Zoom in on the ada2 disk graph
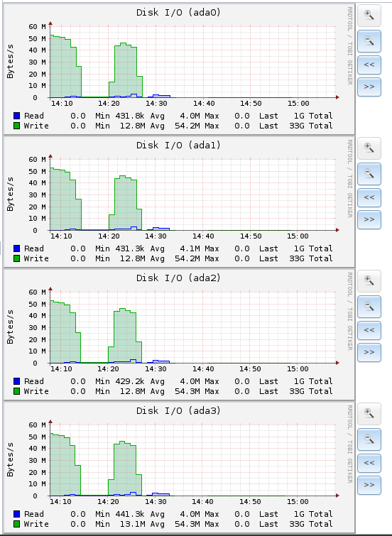The width and height of the screenshot is (392, 536). point(369,281)
